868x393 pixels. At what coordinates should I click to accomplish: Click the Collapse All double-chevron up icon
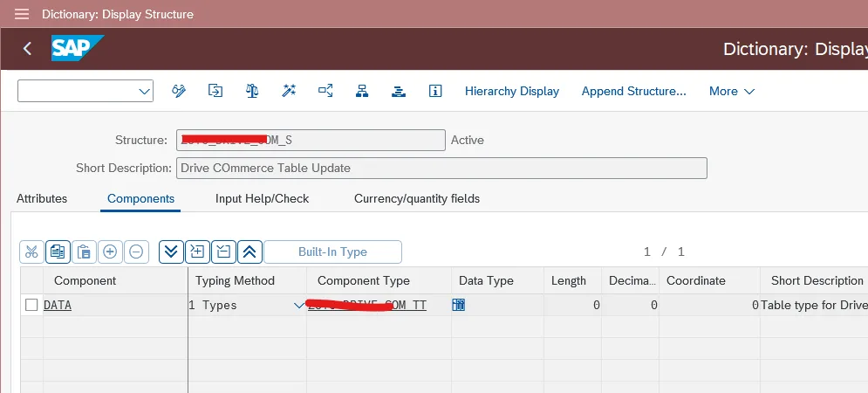tap(249, 252)
